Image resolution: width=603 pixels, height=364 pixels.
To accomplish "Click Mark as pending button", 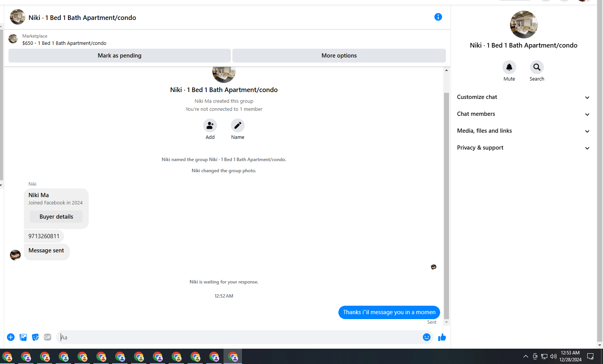I will pos(119,56).
